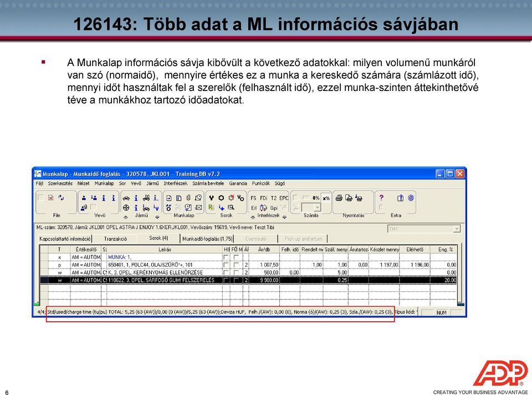Open the Fájl menu

[39, 184]
